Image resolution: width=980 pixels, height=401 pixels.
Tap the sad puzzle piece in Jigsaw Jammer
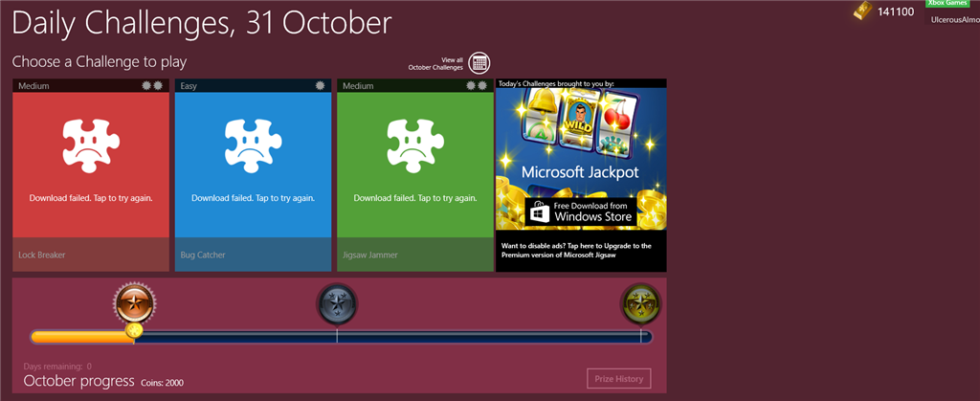[415, 146]
